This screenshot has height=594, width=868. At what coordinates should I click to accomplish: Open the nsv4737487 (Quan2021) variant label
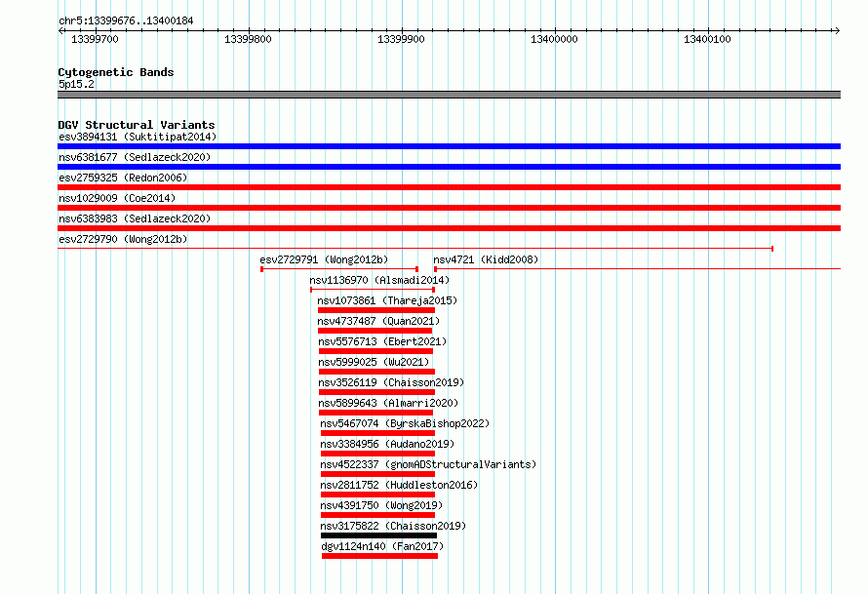click(x=378, y=321)
